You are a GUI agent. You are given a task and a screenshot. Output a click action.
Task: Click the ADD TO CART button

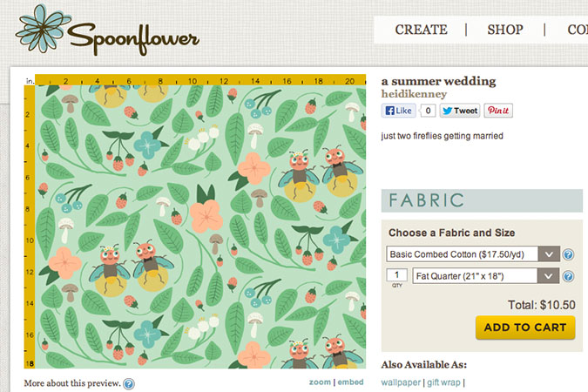pyautogui.click(x=525, y=328)
